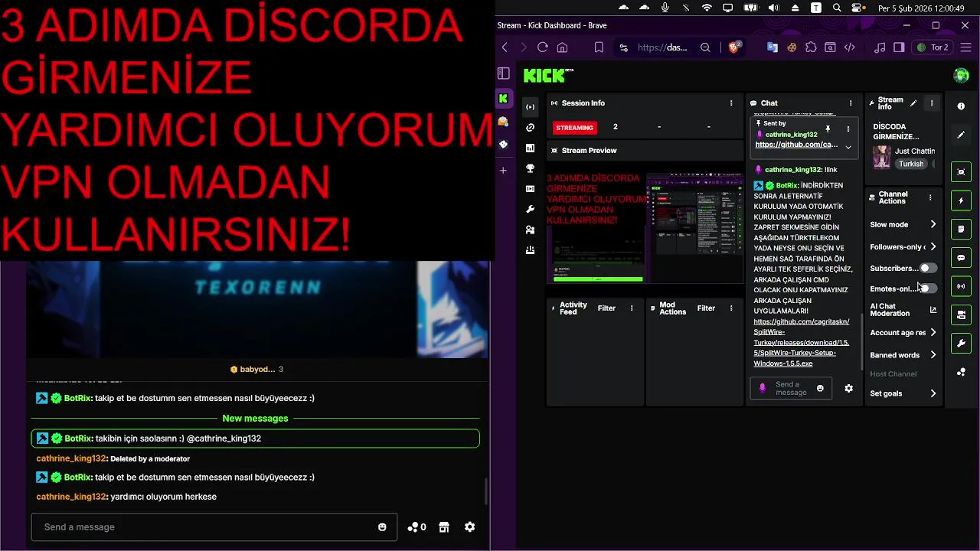The image size is (980, 551).
Task: Expand the pinned message chevron
Action: [x=848, y=147]
